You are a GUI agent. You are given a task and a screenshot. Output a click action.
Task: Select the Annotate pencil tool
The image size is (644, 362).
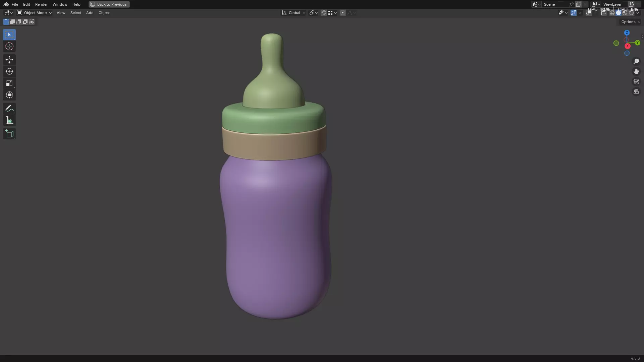coord(9,108)
